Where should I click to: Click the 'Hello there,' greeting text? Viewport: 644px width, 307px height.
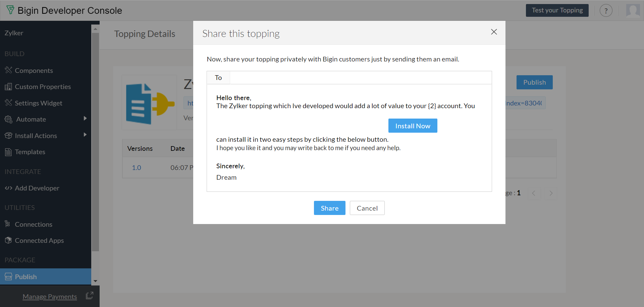click(233, 98)
